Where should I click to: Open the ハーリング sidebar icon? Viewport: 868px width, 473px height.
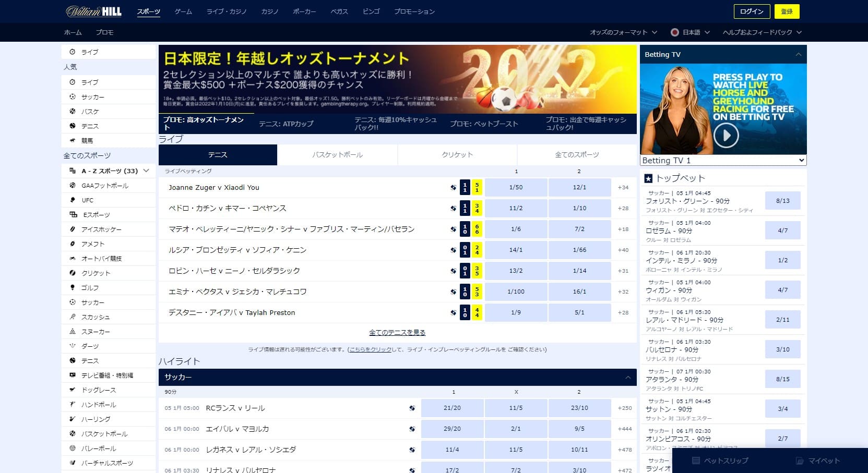tap(72, 419)
